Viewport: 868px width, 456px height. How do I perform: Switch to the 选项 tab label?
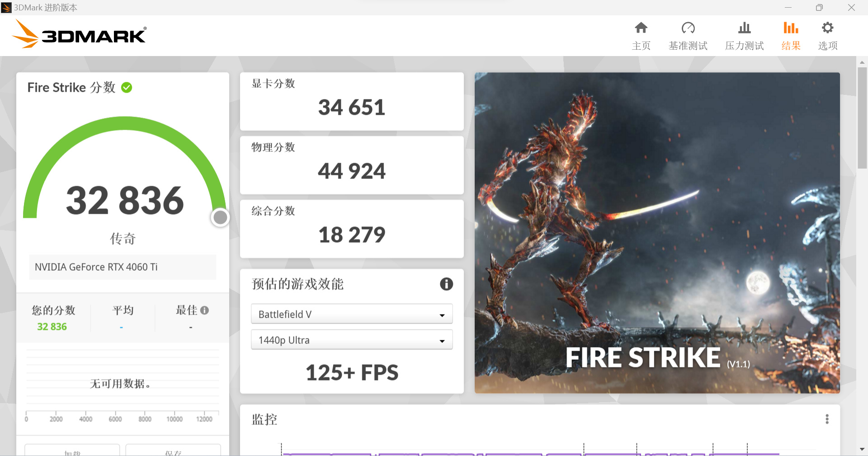point(828,46)
